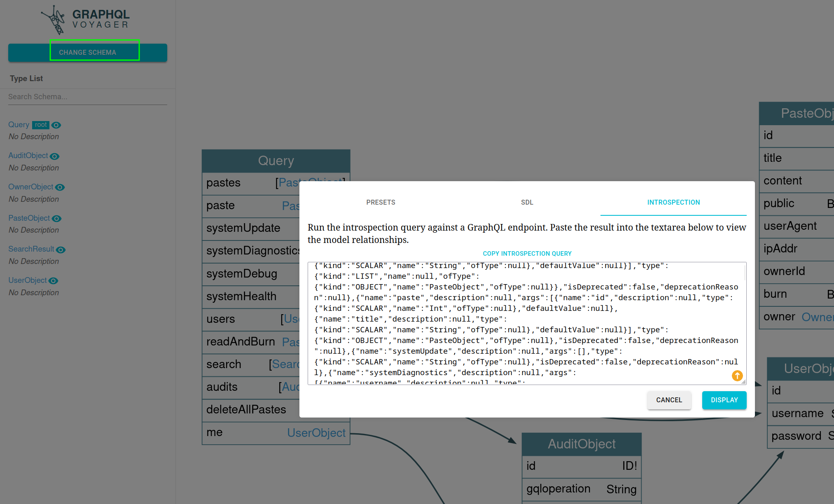Click the eye icon next to OwnerObject
Image resolution: width=834 pixels, height=504 pixels.
(60, 187)
